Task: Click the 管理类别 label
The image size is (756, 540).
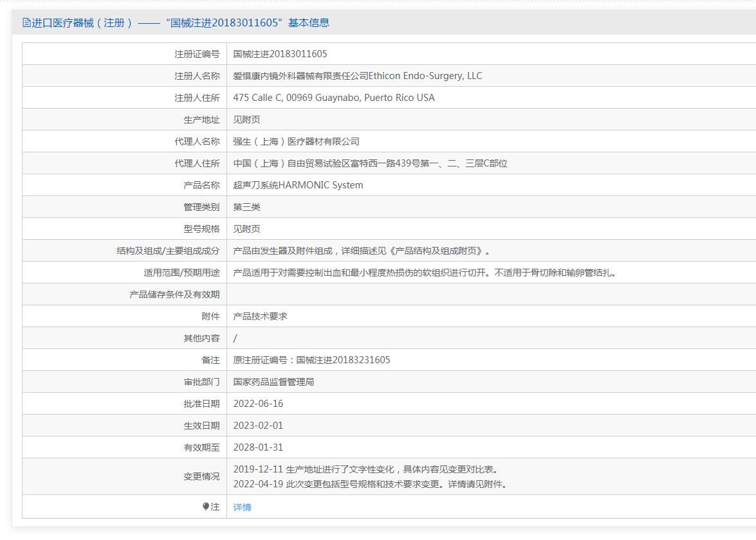Action: tap(201, 207)
